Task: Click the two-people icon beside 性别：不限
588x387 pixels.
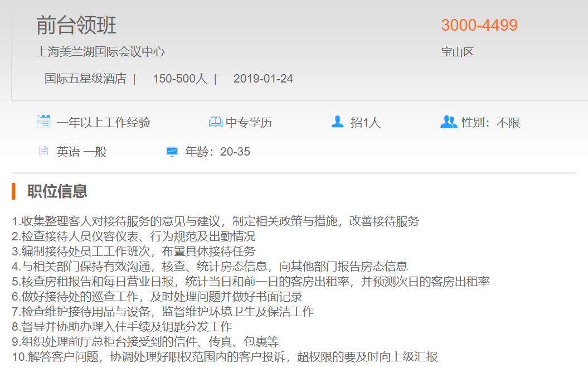Action: click(x=448, y=122)
